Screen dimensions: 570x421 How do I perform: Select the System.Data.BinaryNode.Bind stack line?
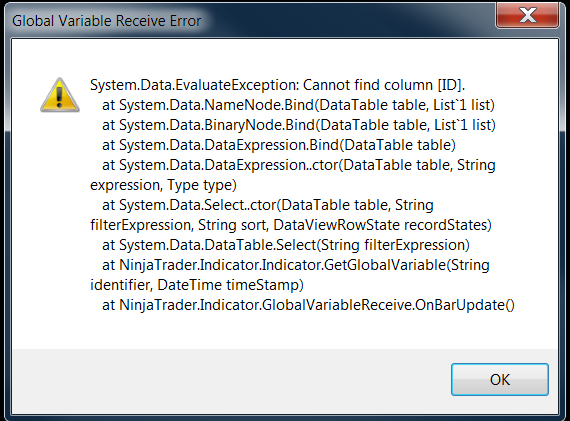[299, 125]
